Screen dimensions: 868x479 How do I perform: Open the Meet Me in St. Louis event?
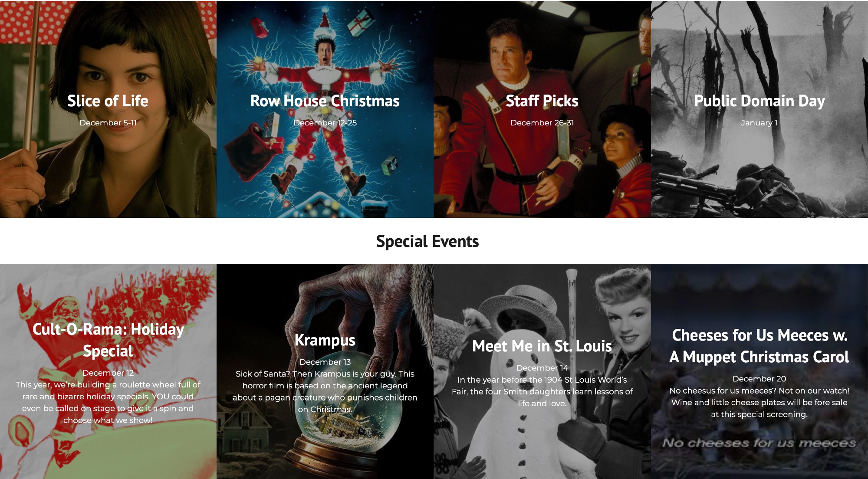(x=542, y=346)
